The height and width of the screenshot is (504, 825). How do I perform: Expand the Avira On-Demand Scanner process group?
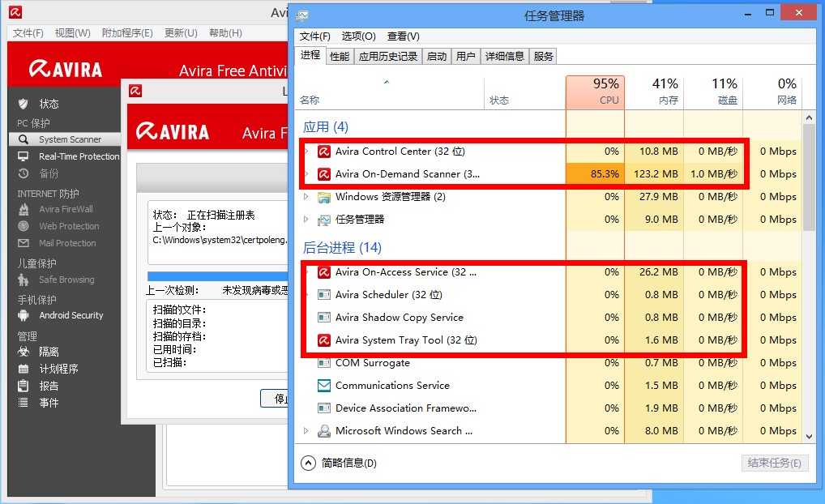point(306,174)
